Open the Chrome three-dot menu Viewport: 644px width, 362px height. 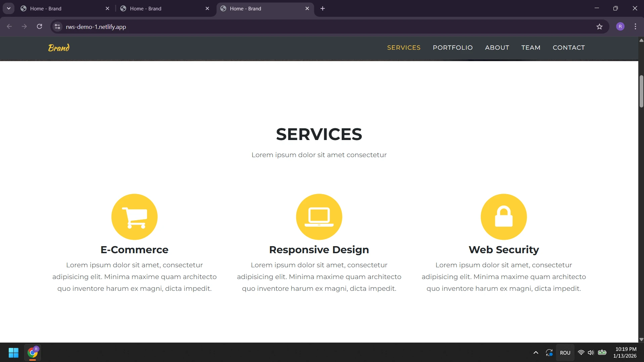635,27
